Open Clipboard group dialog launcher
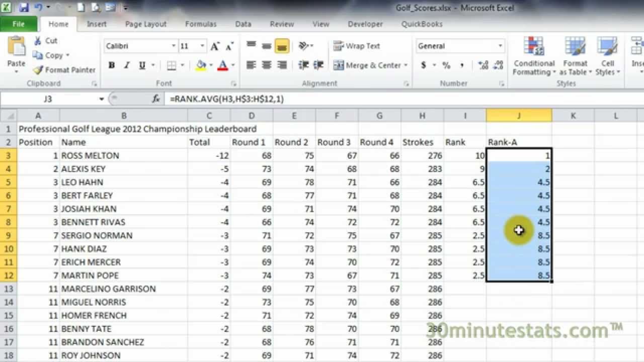The image size is (644, 362). click(96, 84)
